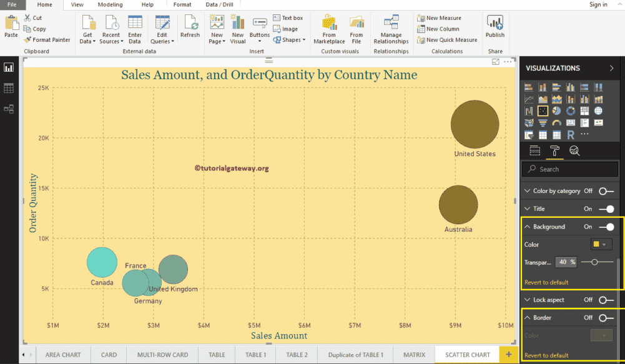Switch to the AREA CHART page tab

pyautogui.click(x=63, y=355)
